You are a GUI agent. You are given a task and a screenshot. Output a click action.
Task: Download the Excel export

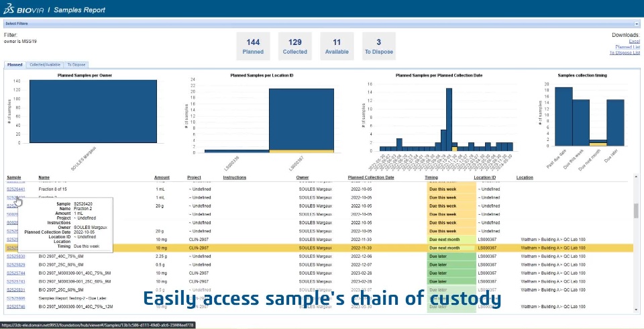pos(634,42)
